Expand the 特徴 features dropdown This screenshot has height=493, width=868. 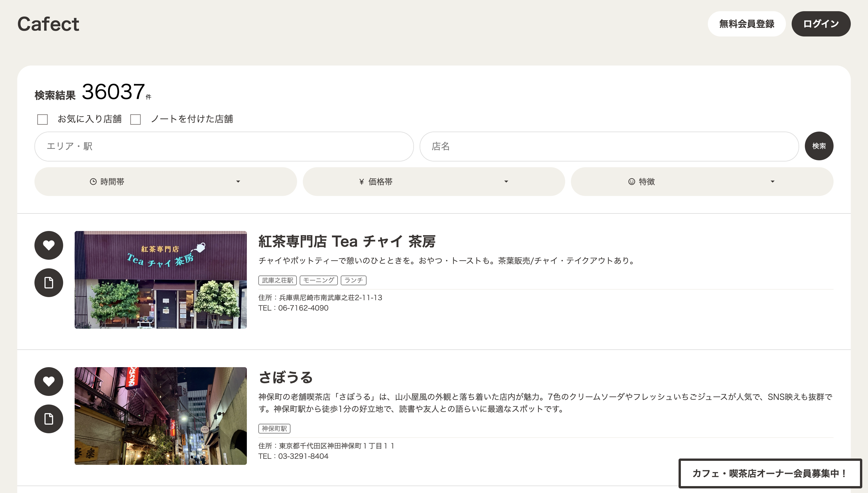coord(702,182)
